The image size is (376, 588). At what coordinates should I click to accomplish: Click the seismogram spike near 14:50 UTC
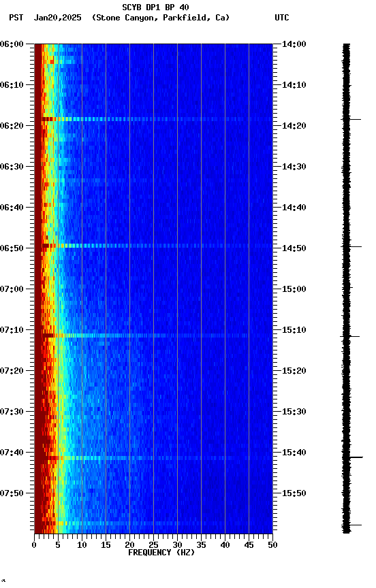coord(351,246)
